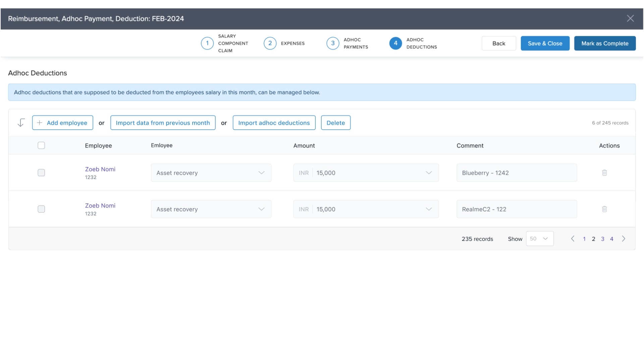Check the first Zoeb Nomi row checkbox
This screenshot has height=362, width=644.
(x=41, y=173)
